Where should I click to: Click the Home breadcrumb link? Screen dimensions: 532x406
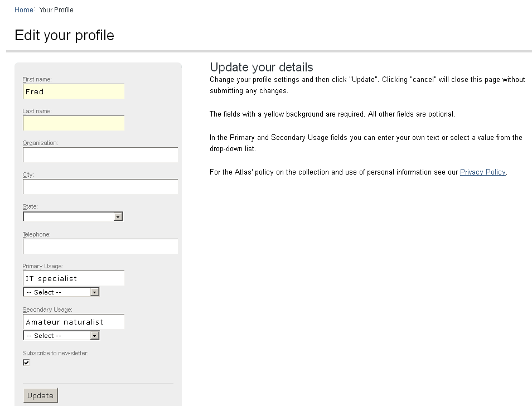[x=23, y=10]
